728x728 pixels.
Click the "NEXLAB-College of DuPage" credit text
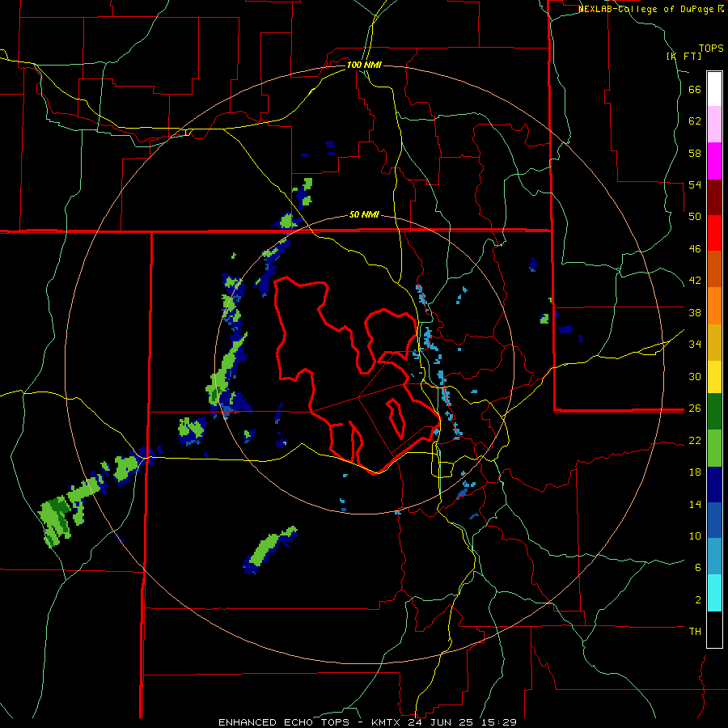[x=646, y=9]
